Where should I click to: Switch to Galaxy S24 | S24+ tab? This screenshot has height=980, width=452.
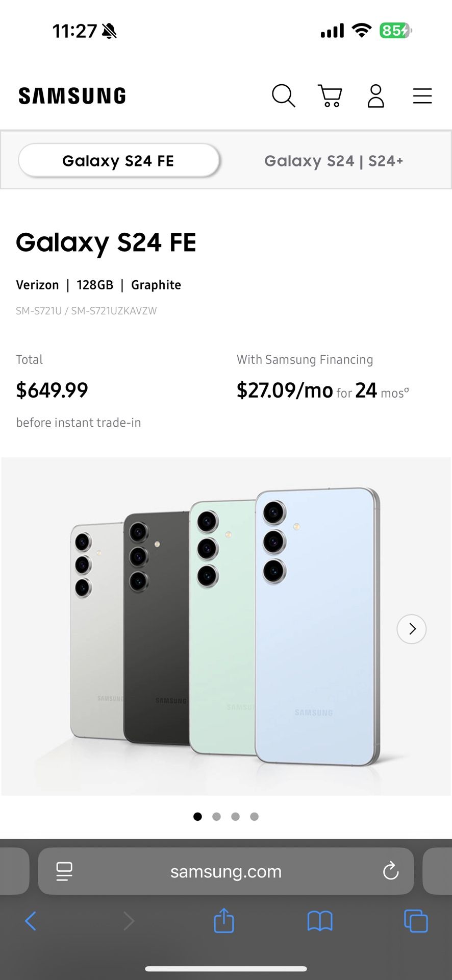click(334, 161)
